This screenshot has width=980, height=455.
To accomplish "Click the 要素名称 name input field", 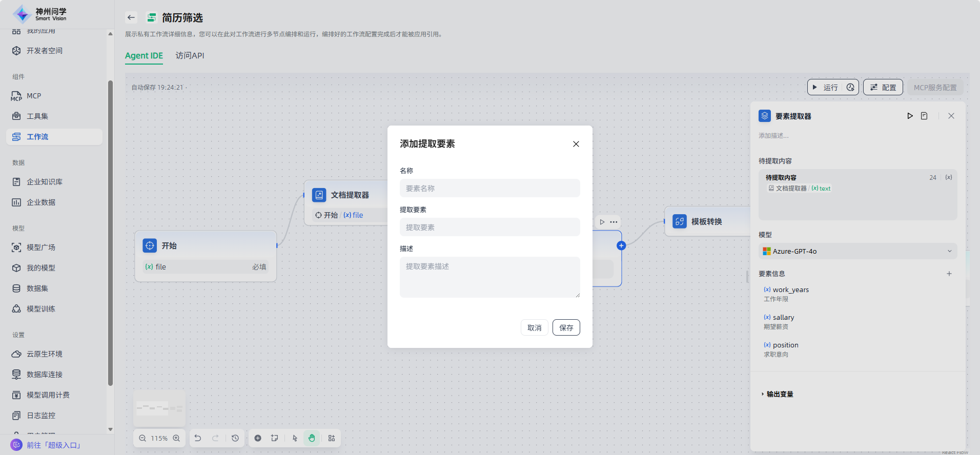I will 489,188.
